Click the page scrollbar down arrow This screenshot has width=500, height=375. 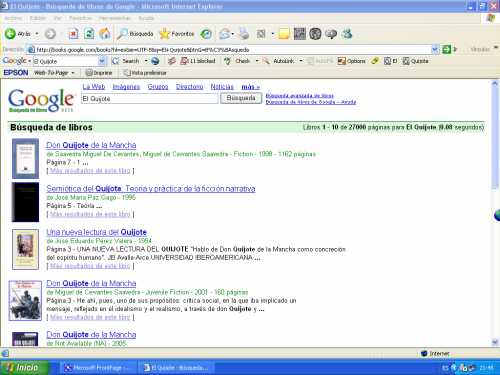[495, 342]
